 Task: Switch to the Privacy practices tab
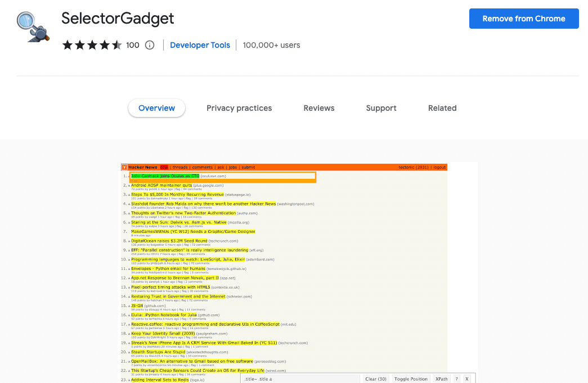coord(239,108)
